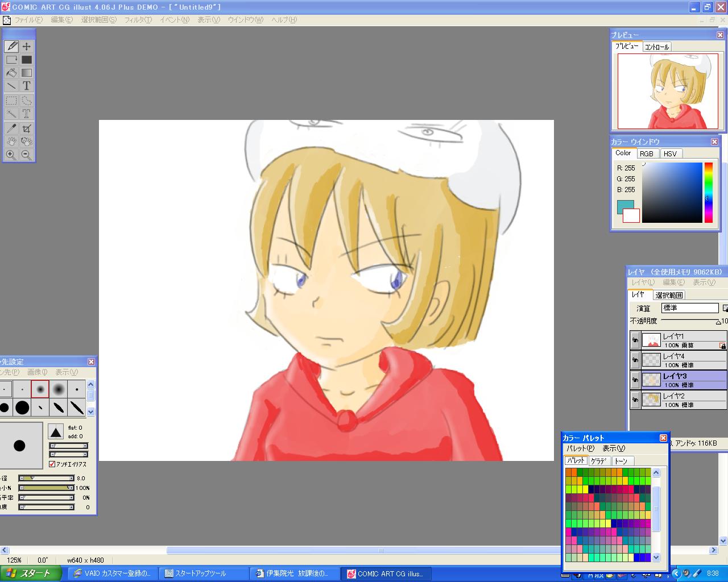This screenshot has height=582, width=728.
Task: Pick a color in the blue gradient square
Action: [672, 193]
